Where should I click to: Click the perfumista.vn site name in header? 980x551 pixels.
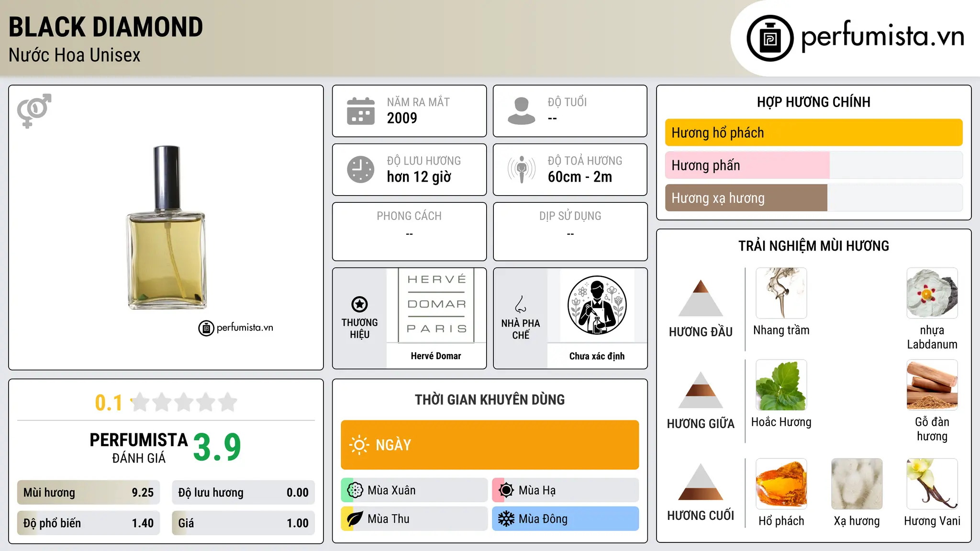pos(882,36)
